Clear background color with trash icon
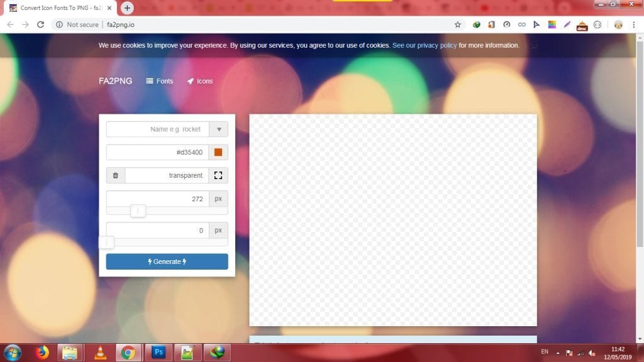 point(116,175)
